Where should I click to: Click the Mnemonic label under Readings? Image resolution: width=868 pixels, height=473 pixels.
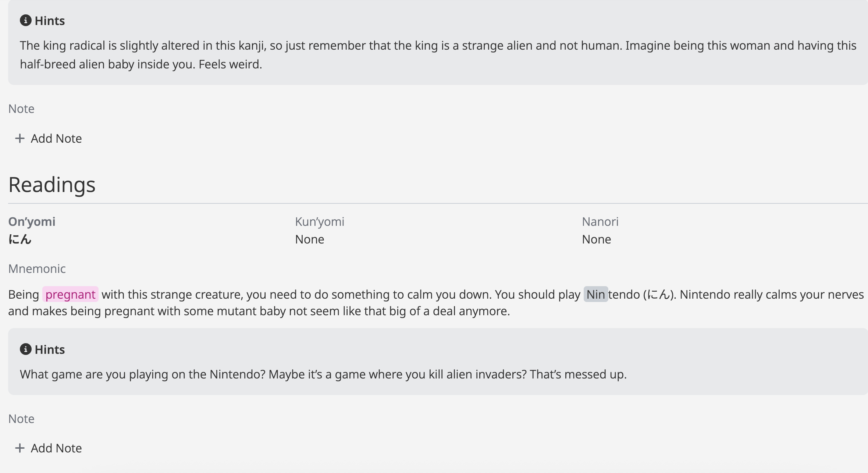pyautogui.click(x=37, y=268)
